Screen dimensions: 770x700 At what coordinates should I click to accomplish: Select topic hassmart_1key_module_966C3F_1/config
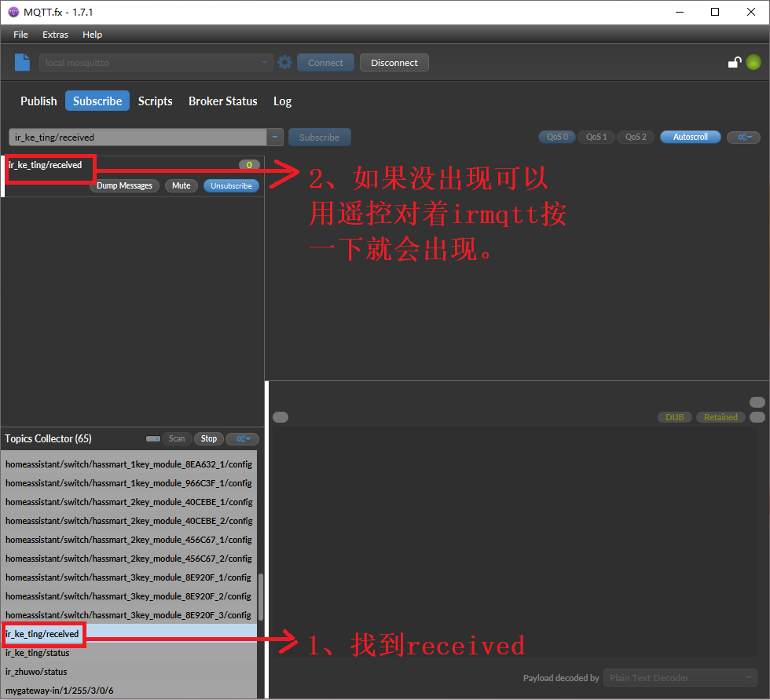[x=129, y=483]
